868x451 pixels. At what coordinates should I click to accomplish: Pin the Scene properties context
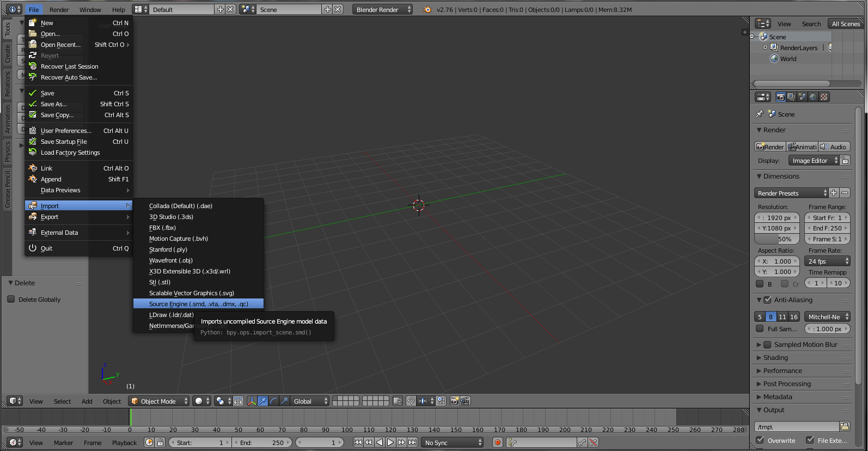click(x=760, y=114)
